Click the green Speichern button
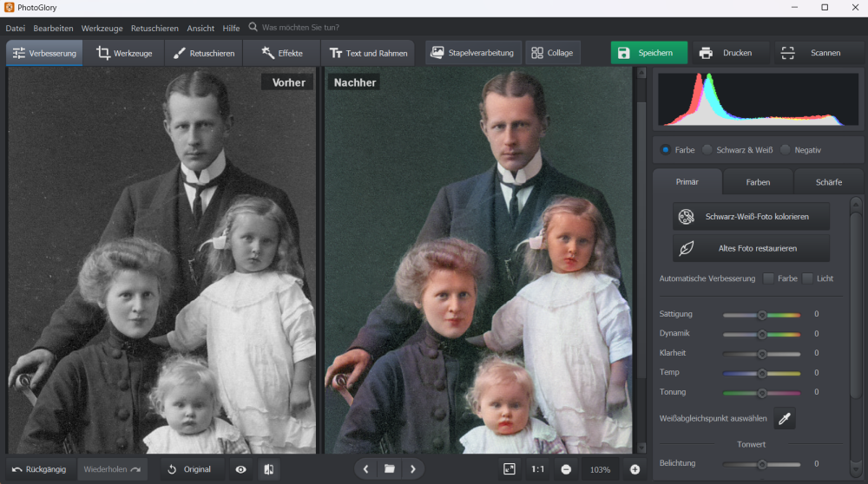This screenshot has width=868, height=484. (x=648, y=53)
